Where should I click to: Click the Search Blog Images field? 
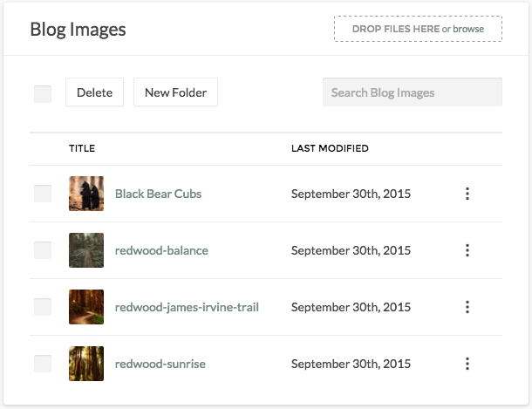pos(413,92)
